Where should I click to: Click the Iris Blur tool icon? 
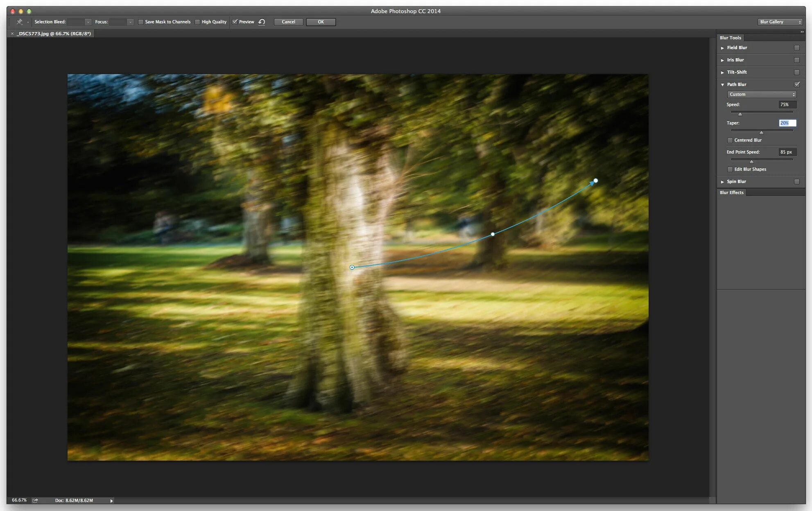click(722, 59)
